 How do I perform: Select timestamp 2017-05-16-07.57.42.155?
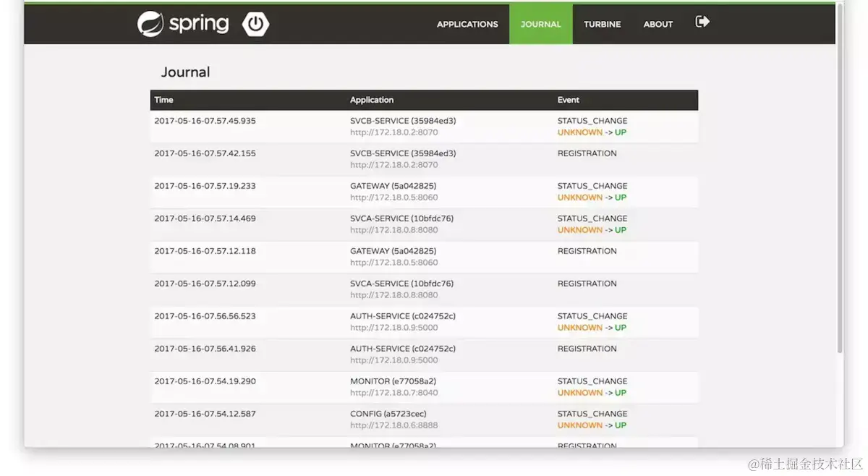click(205, 153)
